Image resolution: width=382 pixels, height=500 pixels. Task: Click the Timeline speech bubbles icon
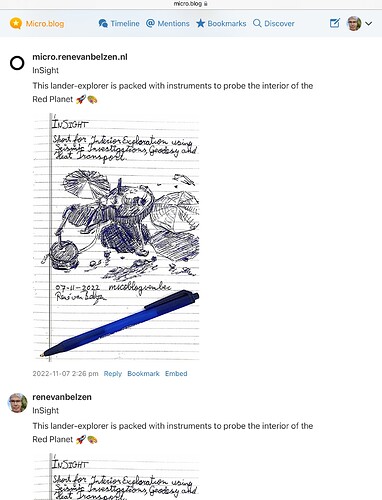[x=103, y=23]
